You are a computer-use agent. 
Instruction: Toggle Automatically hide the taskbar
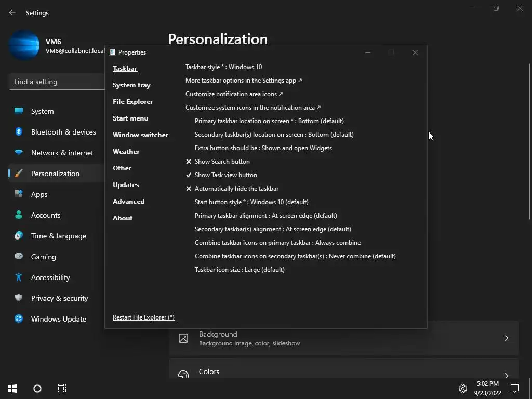pyautogui.click(x=232, y=189)
